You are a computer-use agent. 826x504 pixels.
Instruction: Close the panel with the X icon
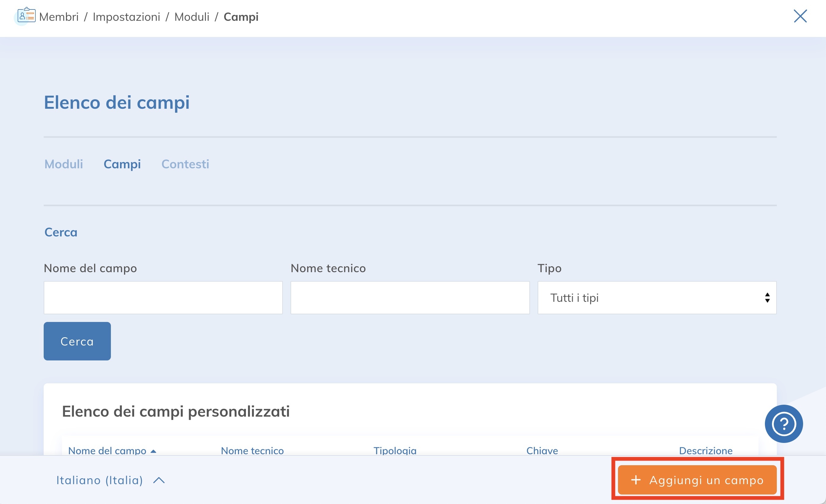pos(800,16)
